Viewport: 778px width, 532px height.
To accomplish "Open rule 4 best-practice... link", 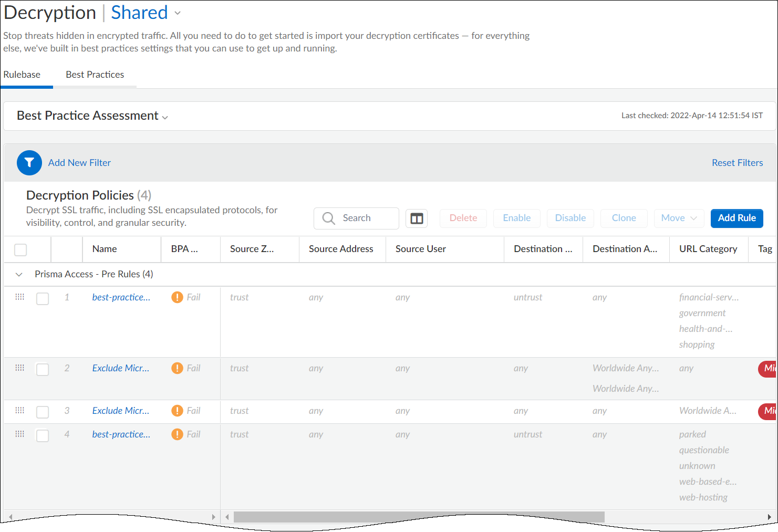I will (x=121, y=434).
